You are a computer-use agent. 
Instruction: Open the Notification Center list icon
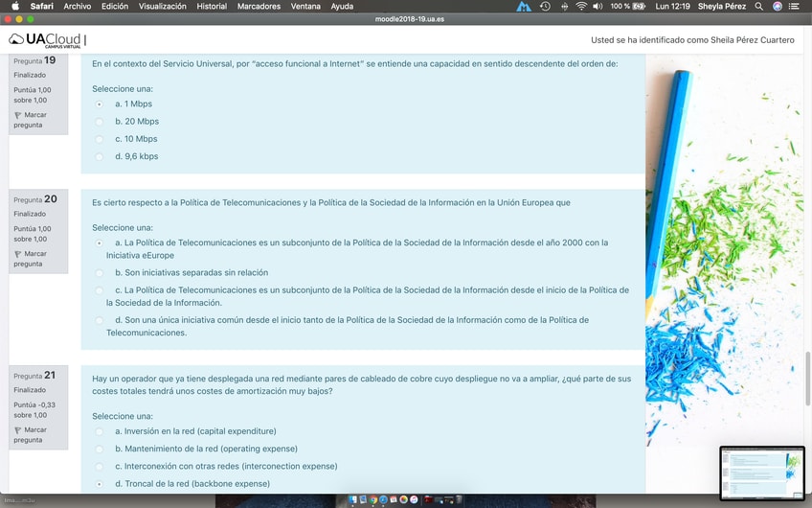[794, 6]
